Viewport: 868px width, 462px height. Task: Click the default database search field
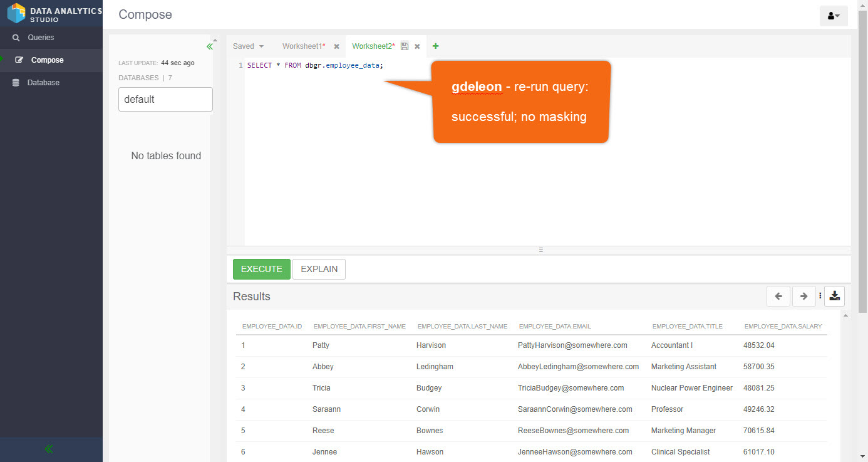click(x=165, y=99)
